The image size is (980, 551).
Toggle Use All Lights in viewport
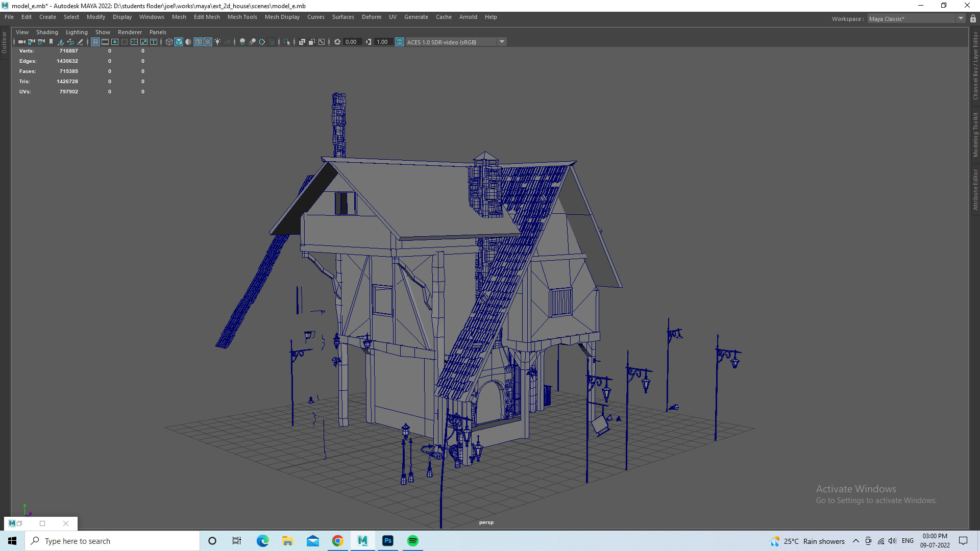217,42
